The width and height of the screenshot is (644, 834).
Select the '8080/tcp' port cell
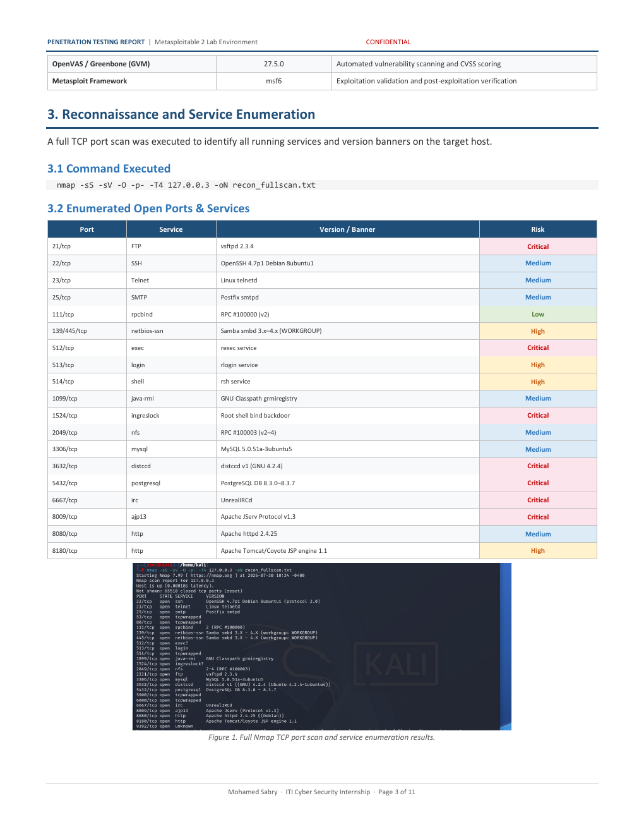pos(87,534)
